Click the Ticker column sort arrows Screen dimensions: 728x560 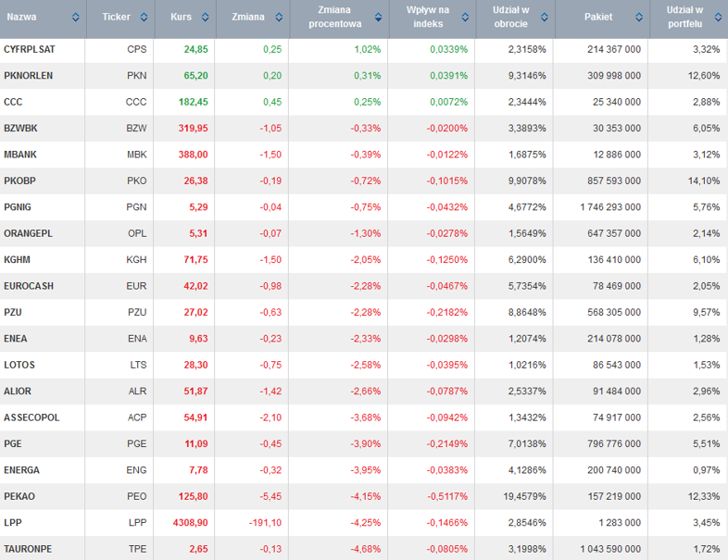144,18
